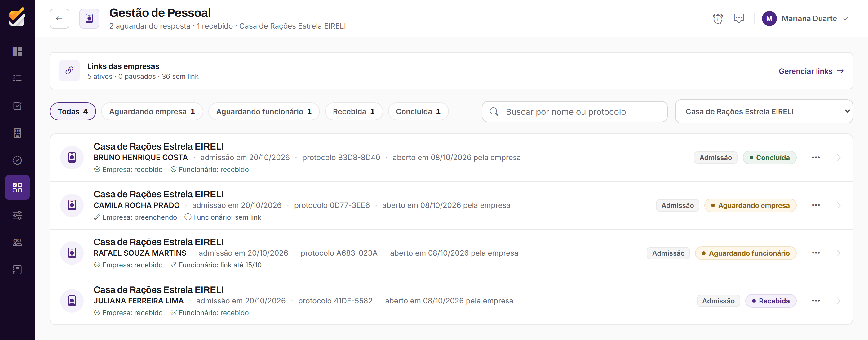Click the back arrow button
The height and width of the screenshot is (340, 868).
(59, 19)
